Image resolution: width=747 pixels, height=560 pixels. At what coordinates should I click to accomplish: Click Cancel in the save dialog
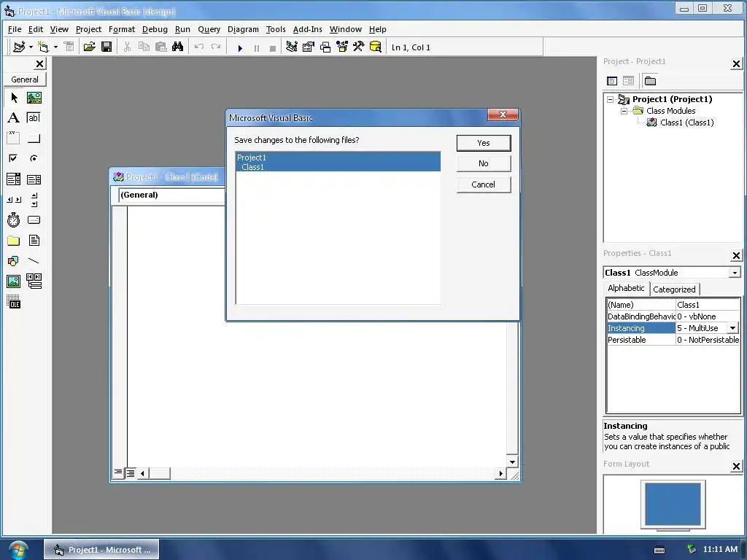(x=484, y=184)
